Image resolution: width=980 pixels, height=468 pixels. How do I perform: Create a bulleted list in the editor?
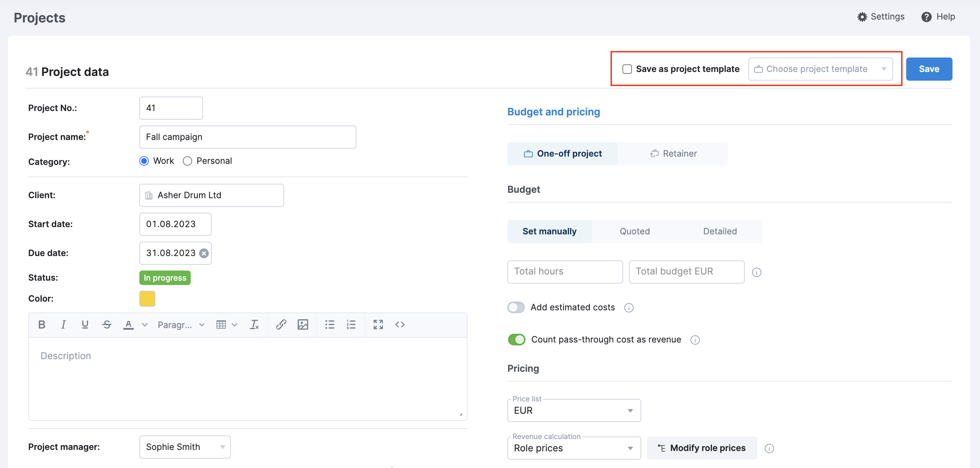[329, 325]
